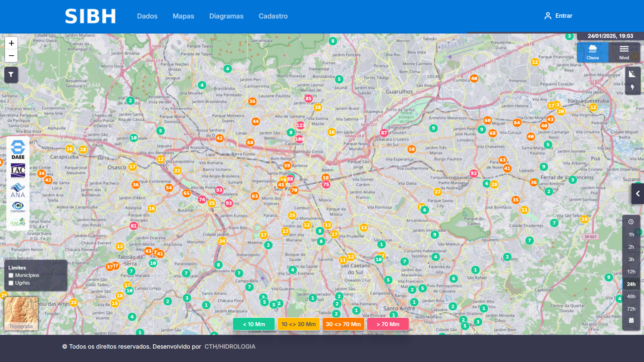Open the Mapas menu
This screenshot has height=362, width=644.
point(183,16)
